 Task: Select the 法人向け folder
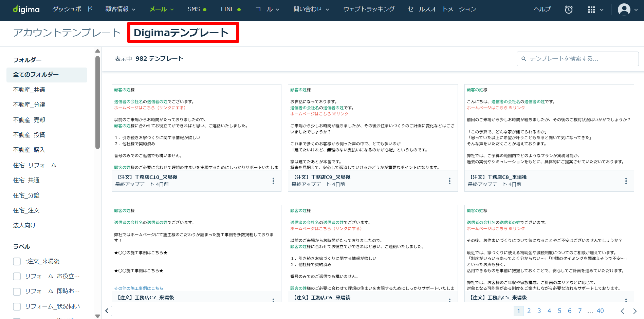24,225
